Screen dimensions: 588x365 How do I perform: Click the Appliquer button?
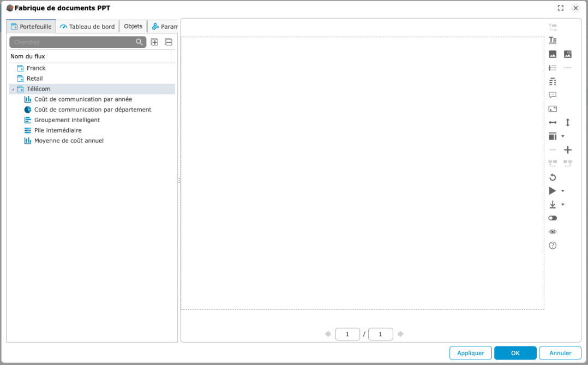coord(470,353)
